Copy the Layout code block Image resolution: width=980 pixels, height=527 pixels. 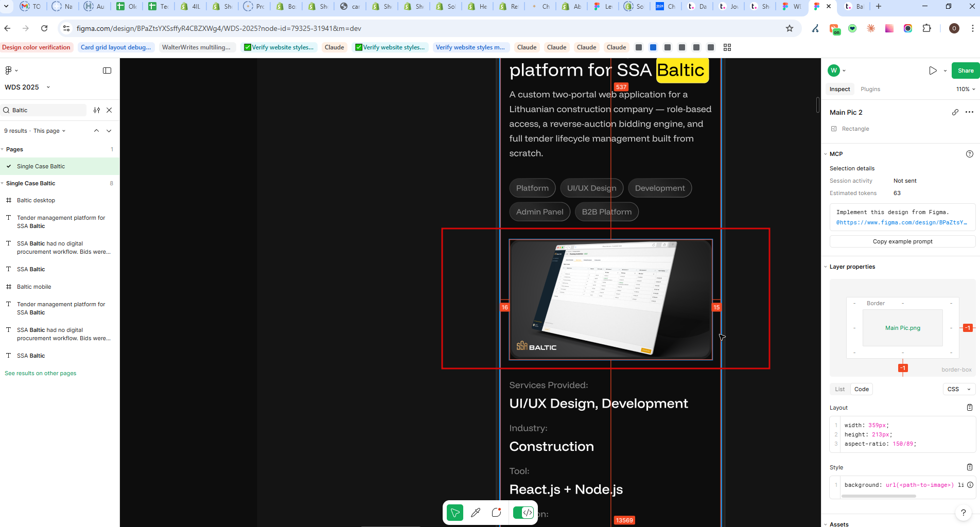pos(970,408)
